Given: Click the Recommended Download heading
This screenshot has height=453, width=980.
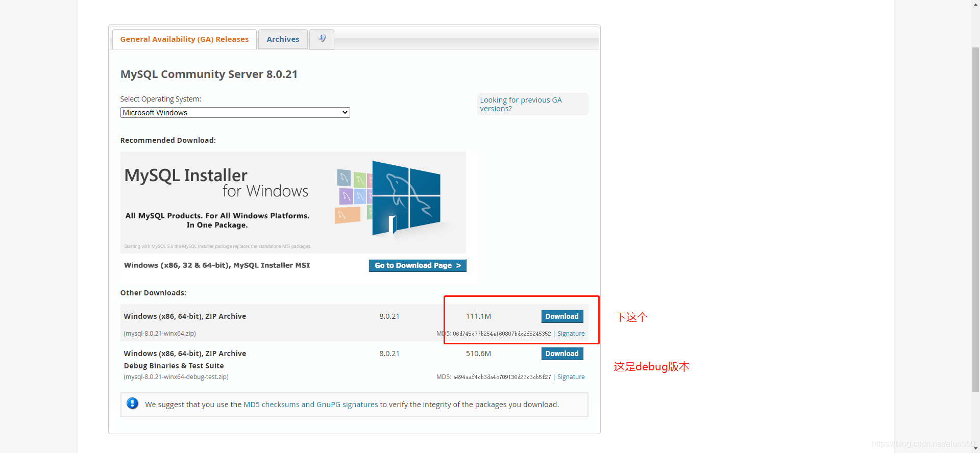Looking at the screenshot, I should tap(168, 140).
